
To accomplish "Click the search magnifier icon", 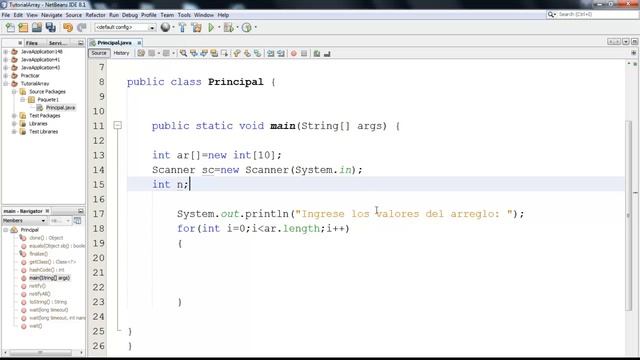I will tap(551, 14).
